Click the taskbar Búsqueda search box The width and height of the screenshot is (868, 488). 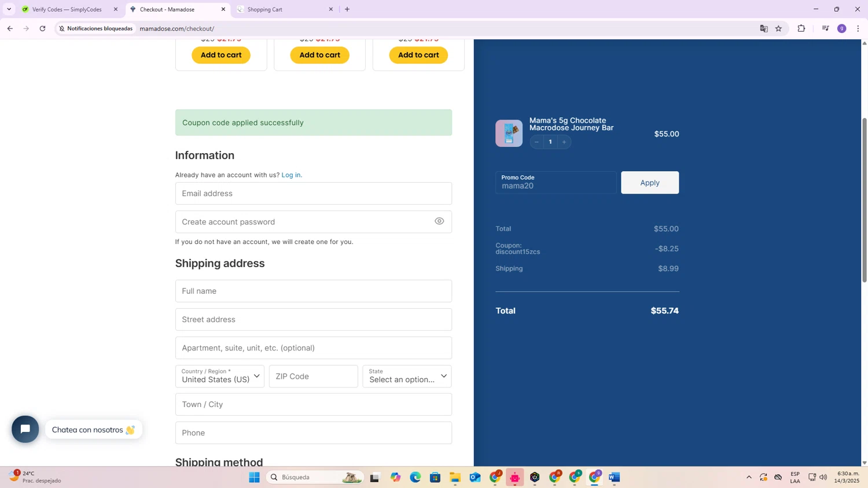pos(315,477)
